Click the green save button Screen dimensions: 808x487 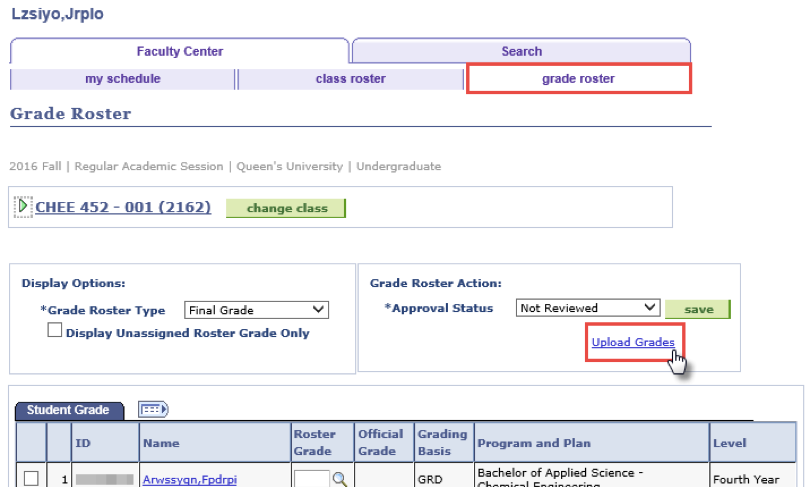pos(698,309)
